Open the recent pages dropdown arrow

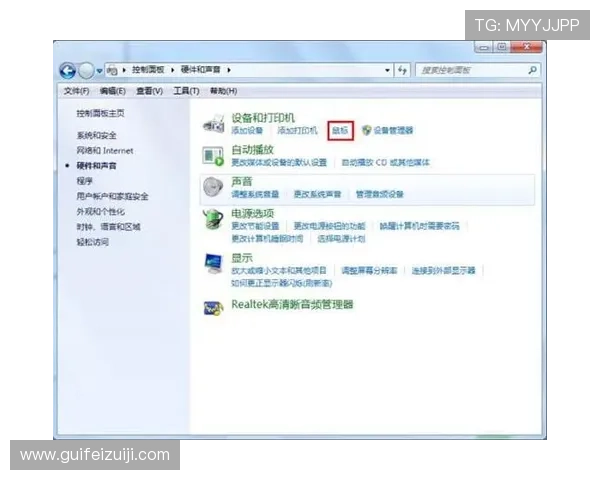click(99, 71)
